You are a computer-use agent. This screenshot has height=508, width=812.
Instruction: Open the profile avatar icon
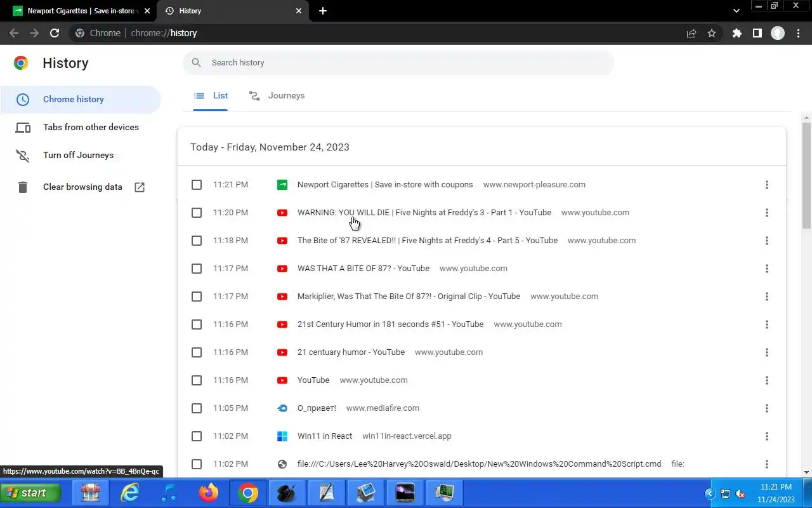[778, 33]
